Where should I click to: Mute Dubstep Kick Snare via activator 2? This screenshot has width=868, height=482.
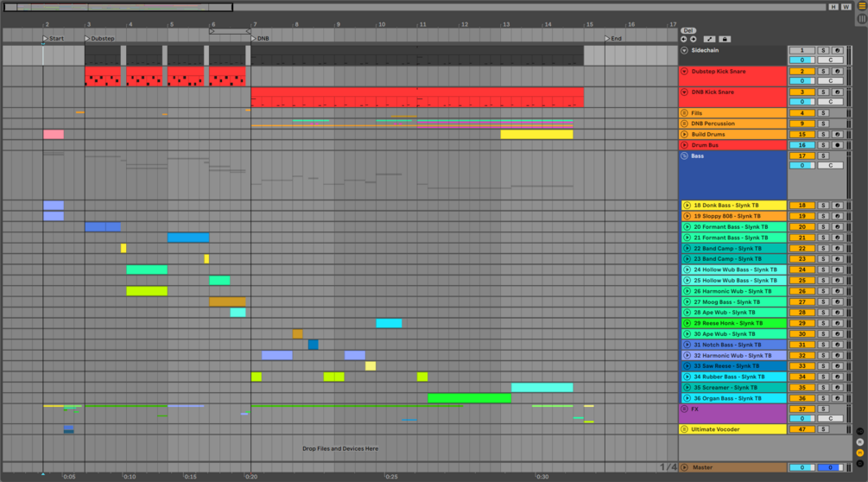801,72
